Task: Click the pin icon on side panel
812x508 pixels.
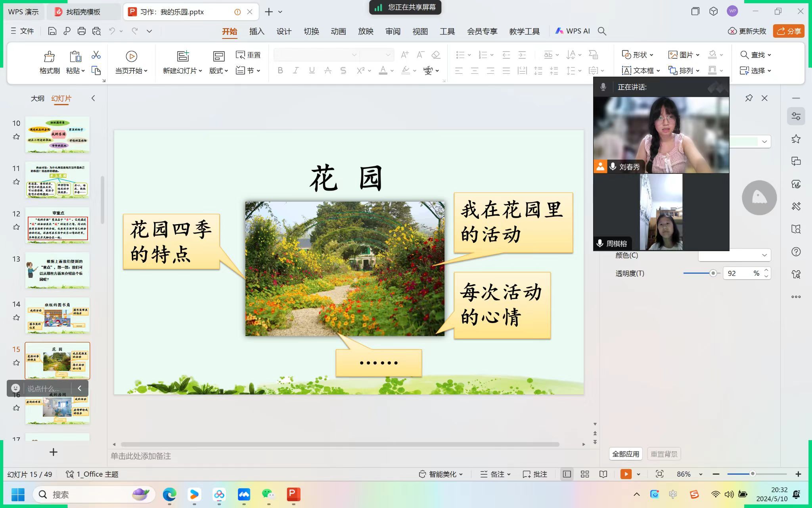Action: (x=749, y=98)
